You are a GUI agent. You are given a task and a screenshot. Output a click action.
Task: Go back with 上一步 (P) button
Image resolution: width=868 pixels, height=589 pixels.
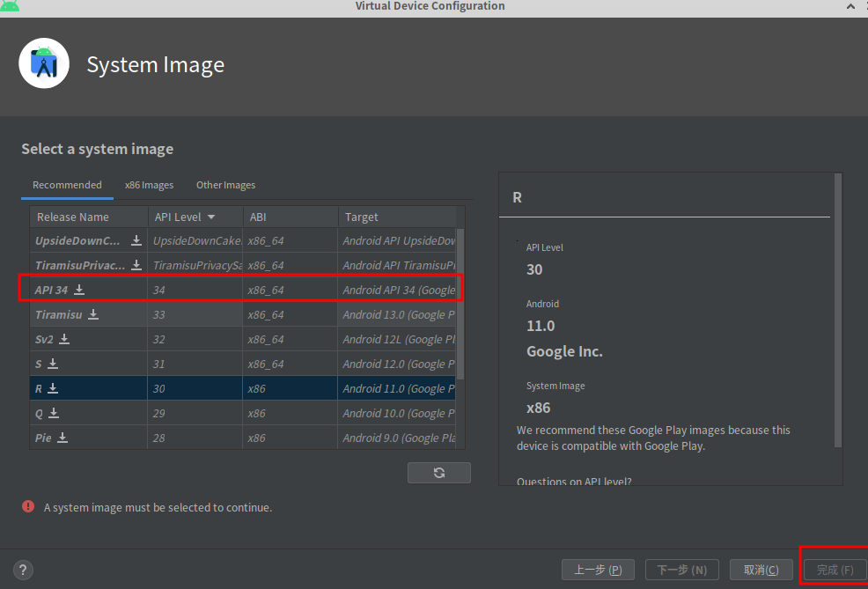598,570
